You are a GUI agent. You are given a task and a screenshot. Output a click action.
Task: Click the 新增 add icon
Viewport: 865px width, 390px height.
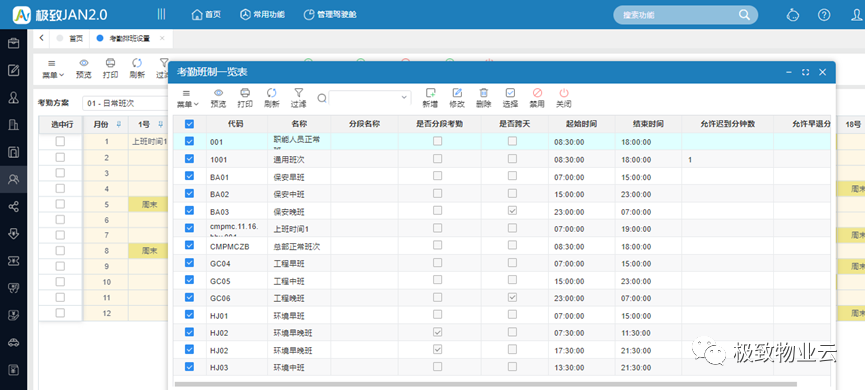point(430,93)
